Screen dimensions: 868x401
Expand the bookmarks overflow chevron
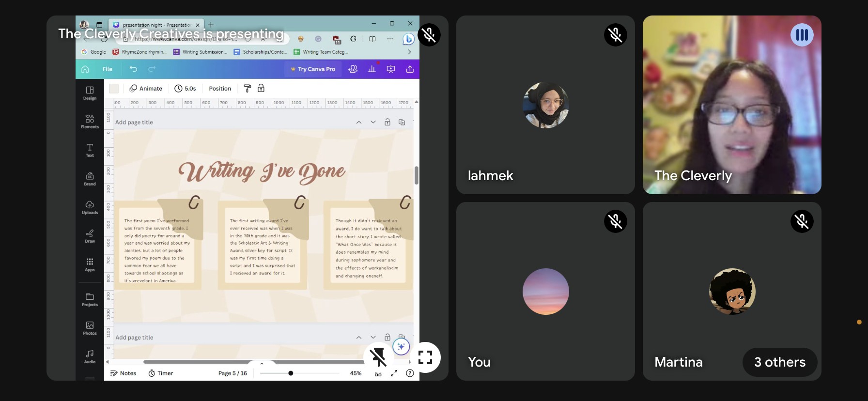409,52
